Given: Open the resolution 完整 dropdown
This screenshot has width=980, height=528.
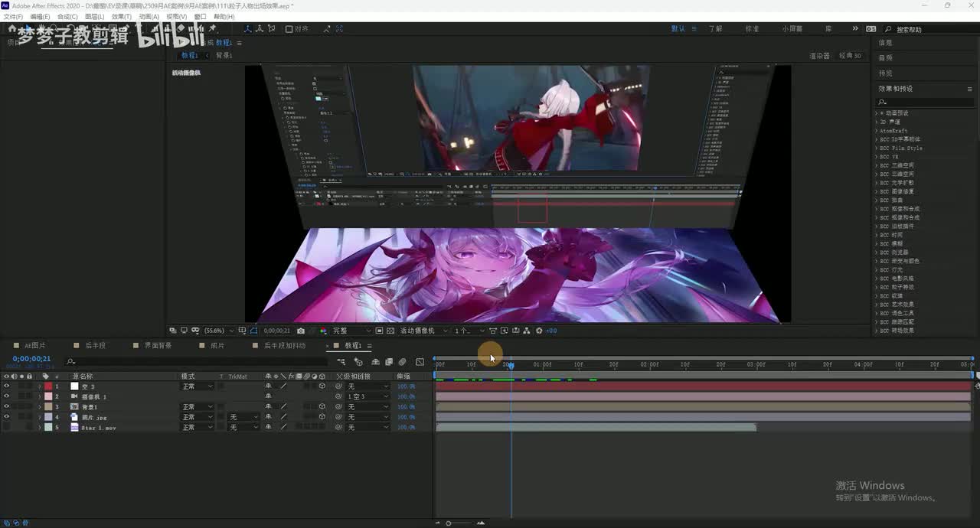Looking at the screenshot, I should click(351, 331).
